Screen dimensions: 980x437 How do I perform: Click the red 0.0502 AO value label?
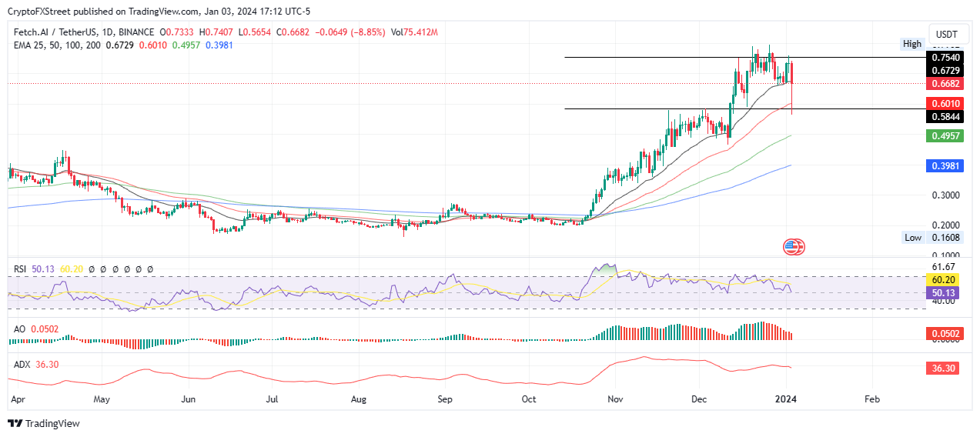(945, 333)
